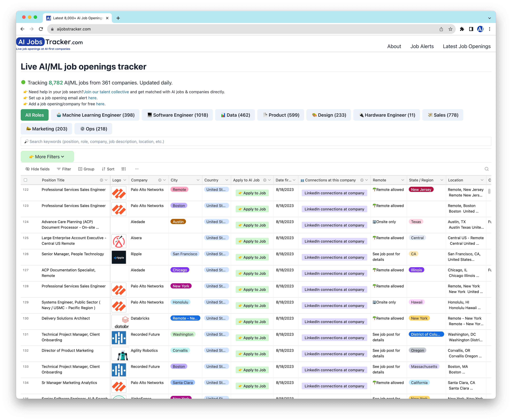This screenshot has height=420, width=512.
Task: Click the keyword search input field
Action: [x=256, y=141]
